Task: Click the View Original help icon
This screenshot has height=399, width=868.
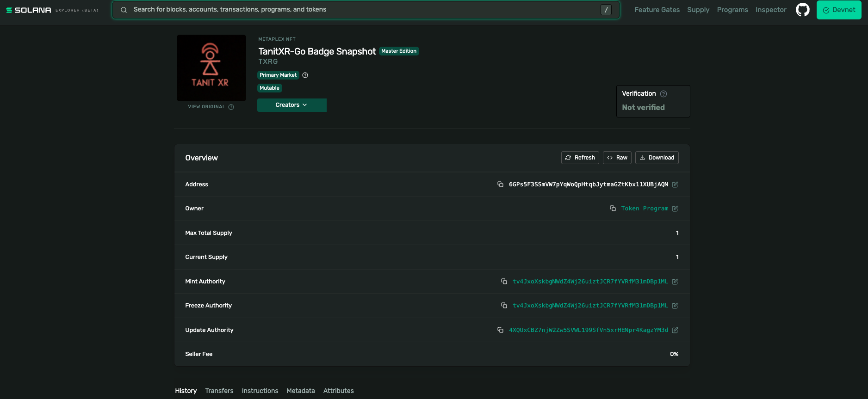Action: 231,107
